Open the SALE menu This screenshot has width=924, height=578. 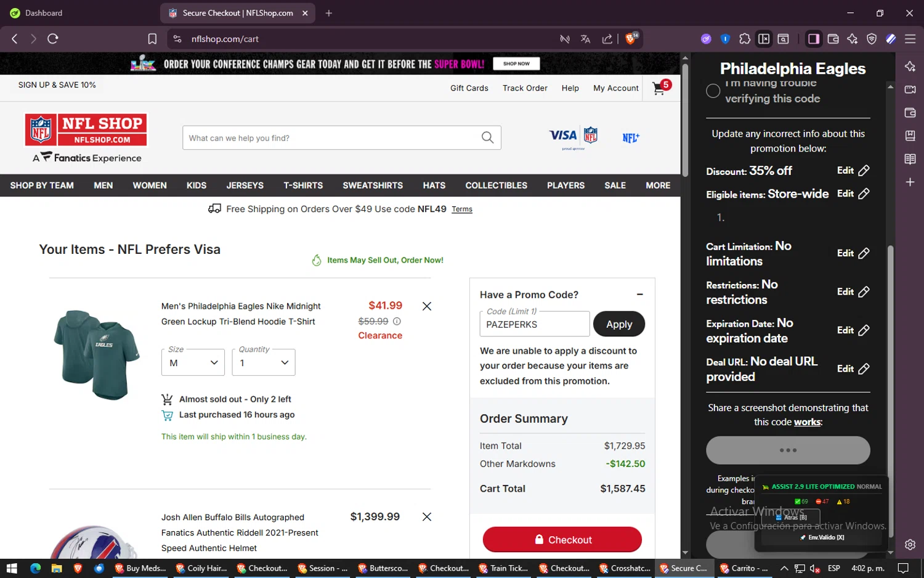click(x=615, y=185)
